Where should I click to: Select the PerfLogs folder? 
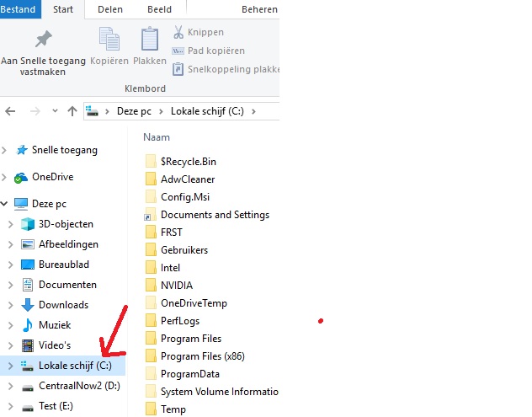173,321
